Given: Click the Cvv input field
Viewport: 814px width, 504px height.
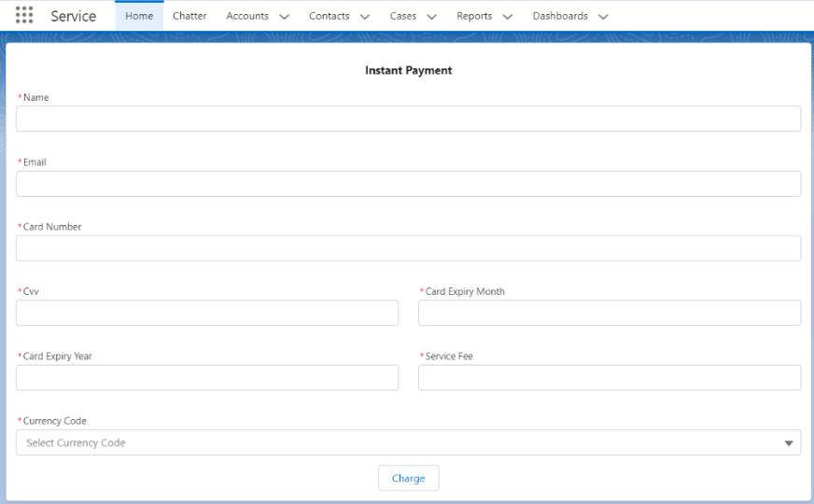Looking at the screenshot, I should (x=207, y=313).
